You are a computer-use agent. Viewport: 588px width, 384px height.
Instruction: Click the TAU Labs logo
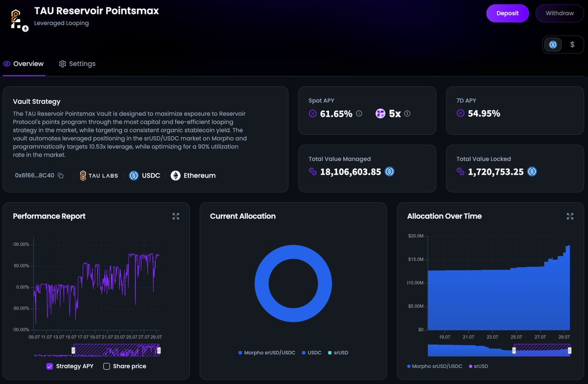[x=99, y=175]
